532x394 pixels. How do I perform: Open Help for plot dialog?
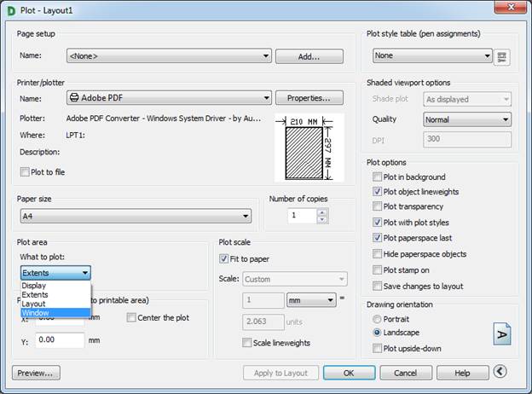tap(462, 373)
